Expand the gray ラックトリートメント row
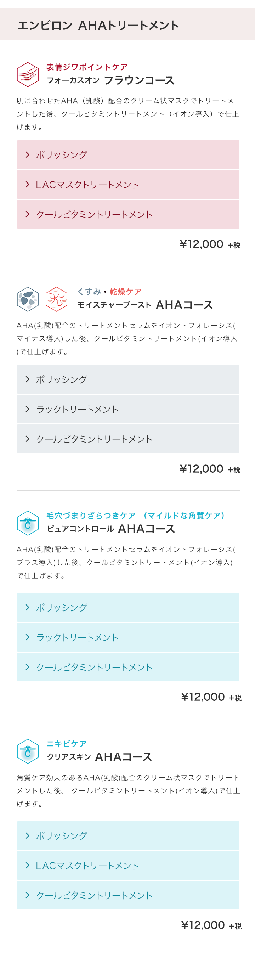Screen dimensions: 255x980 [x=128, y=409]
